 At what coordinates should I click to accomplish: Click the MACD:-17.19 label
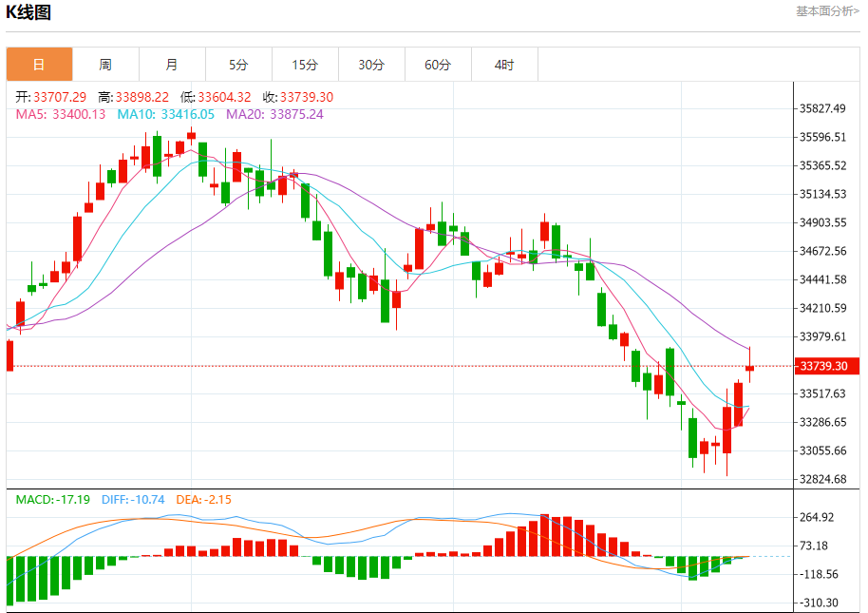[52, 500]
